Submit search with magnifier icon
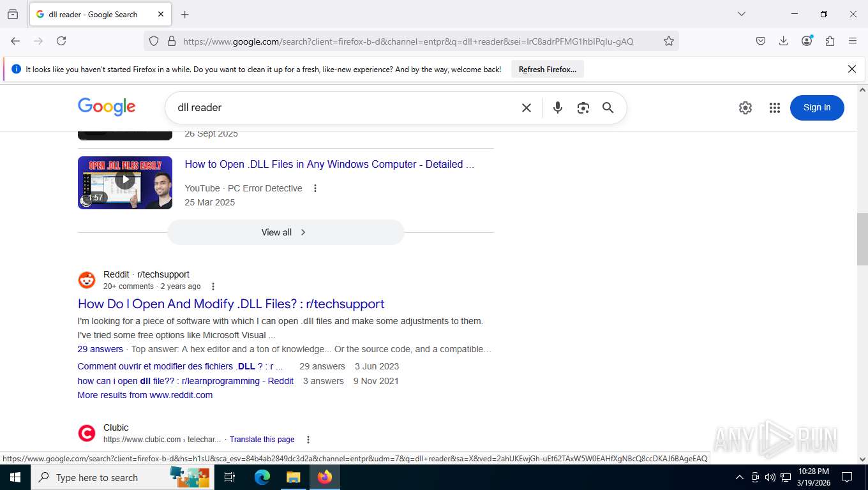This screenshot has width=868, height=490. coord(608,108)
